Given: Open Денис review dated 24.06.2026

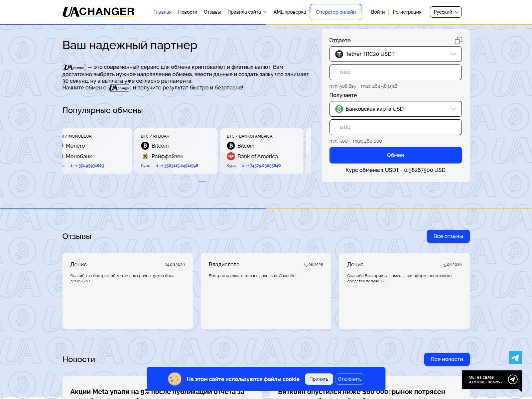Looking at the screenshot, I should pyautogui.click(x=128, y=291).
